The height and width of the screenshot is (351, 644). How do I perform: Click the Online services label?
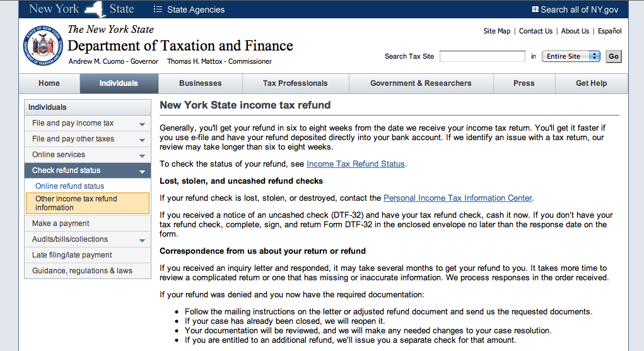[59, 155]
